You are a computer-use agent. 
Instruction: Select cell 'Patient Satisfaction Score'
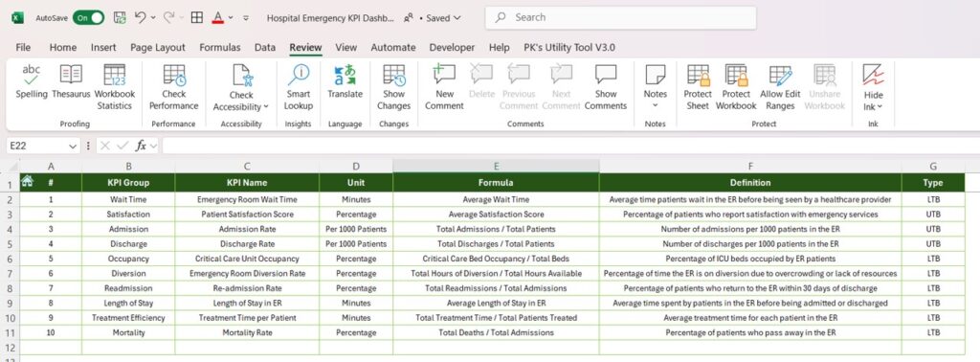click(x=247, y=215)
